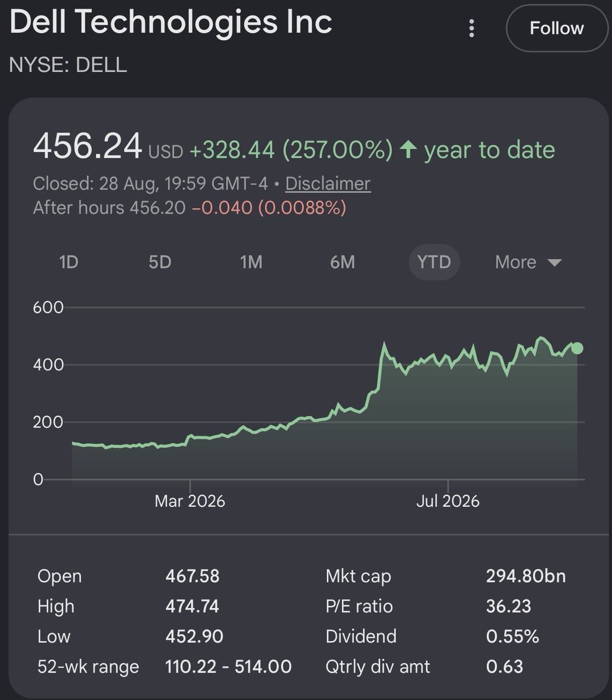This screenshot has height=700, width=612.
Task: Click the current price dot on chart
Action: pos(577,348)
